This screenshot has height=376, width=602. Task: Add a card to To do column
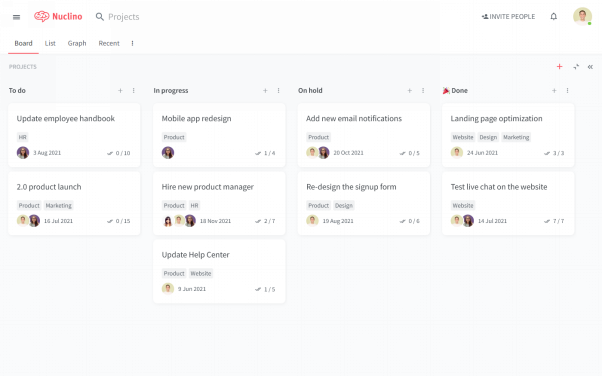120,91
